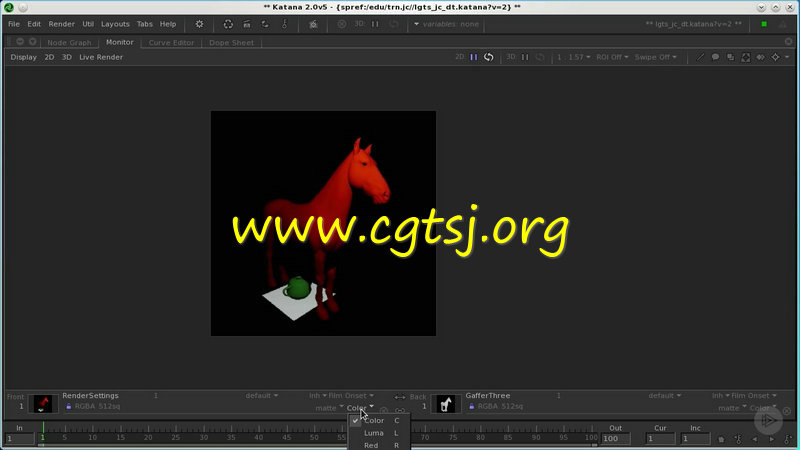The image size is (800, 450).
Task: Click the timeline In frame field
Action: click(x=19, y=439)
